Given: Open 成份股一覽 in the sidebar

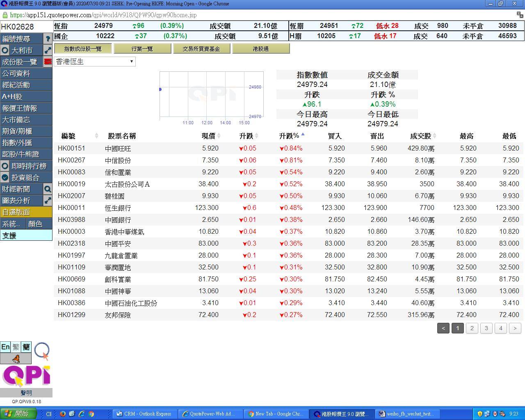Looking at the screenshot, I should tap(22, 62).
